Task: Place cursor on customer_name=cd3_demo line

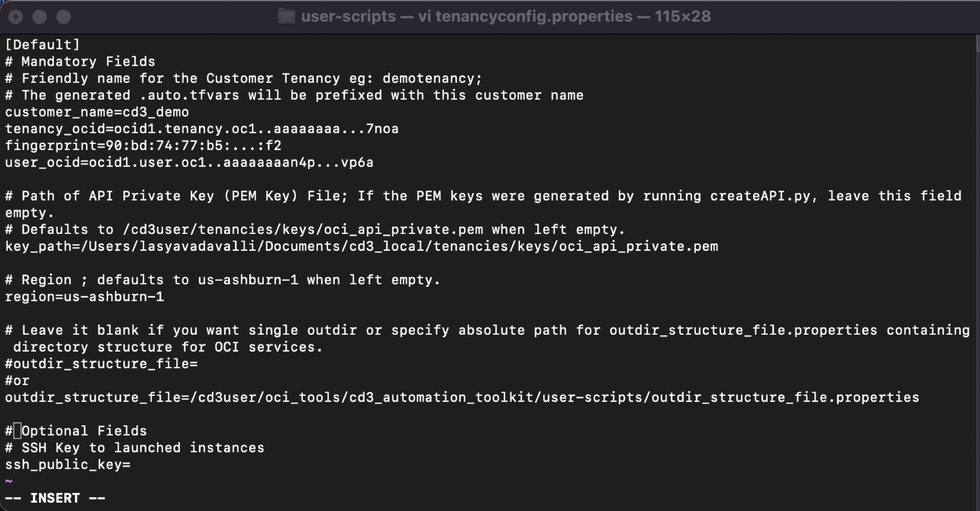Action: click(97, 112)
